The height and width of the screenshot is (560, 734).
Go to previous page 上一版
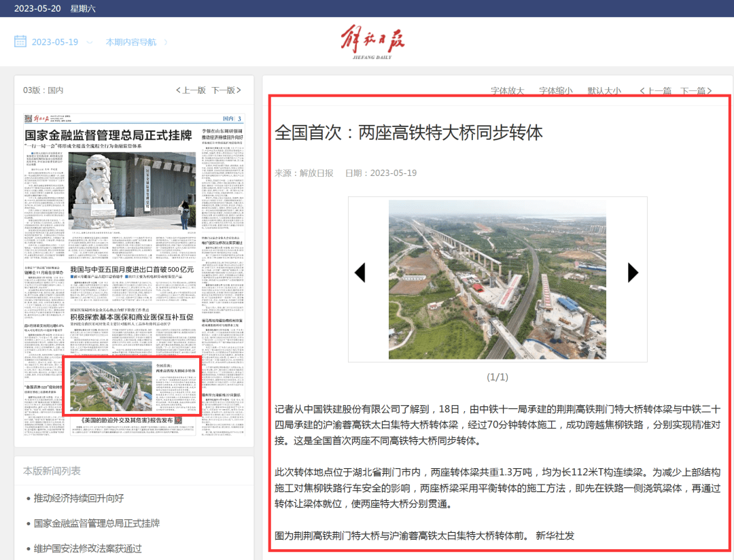[191, 90]
